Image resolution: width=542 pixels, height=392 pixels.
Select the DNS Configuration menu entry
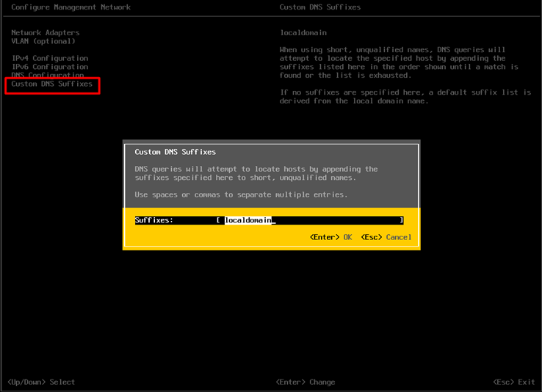point(48,75)
